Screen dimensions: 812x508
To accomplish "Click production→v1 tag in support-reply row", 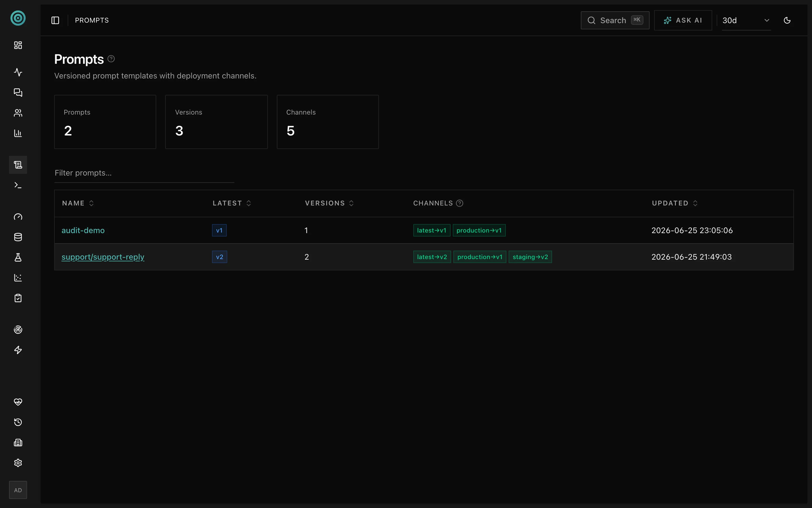I will click(x=480, y=257).
